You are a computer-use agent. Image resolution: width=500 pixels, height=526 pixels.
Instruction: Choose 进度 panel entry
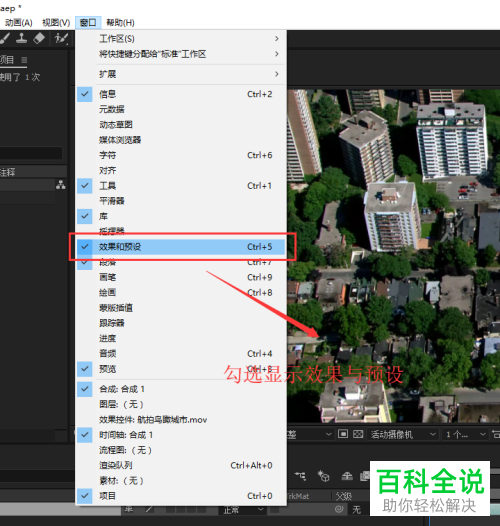pos(181,338)
